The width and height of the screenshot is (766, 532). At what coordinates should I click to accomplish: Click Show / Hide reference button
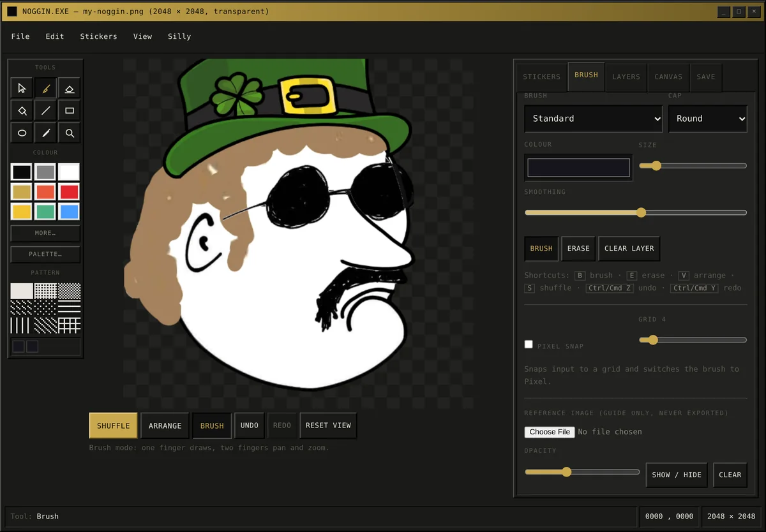click(677, 475)
